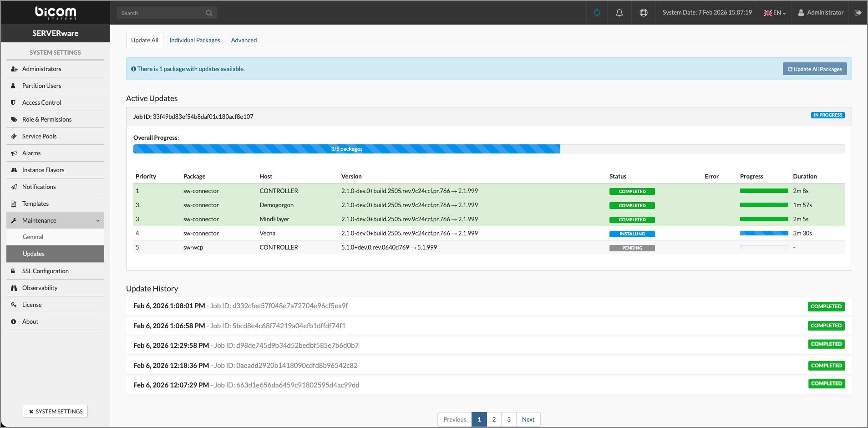Screen dimensions: 868x428
Task: Click the Access Control shield icon
Action: click(13, 103)
